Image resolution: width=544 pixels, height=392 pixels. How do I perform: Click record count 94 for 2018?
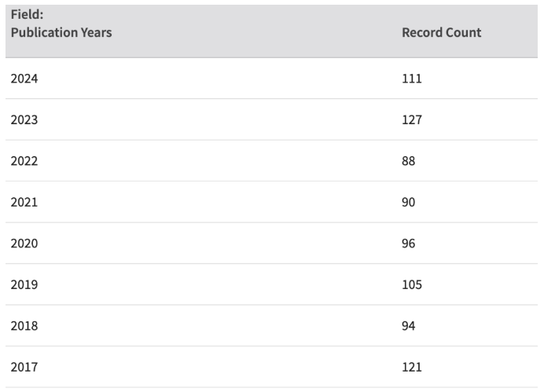point(408,326)
